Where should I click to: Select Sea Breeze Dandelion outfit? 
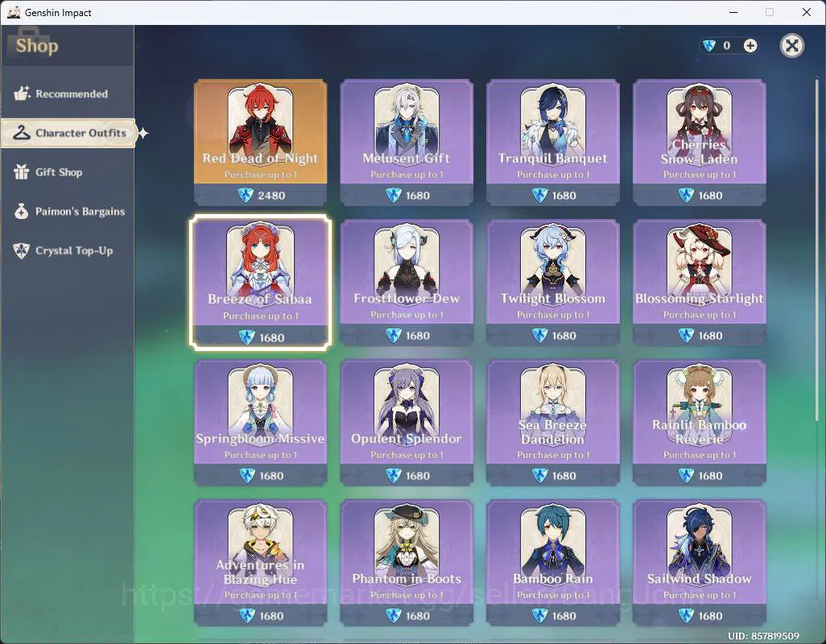(x=552, y=423)
